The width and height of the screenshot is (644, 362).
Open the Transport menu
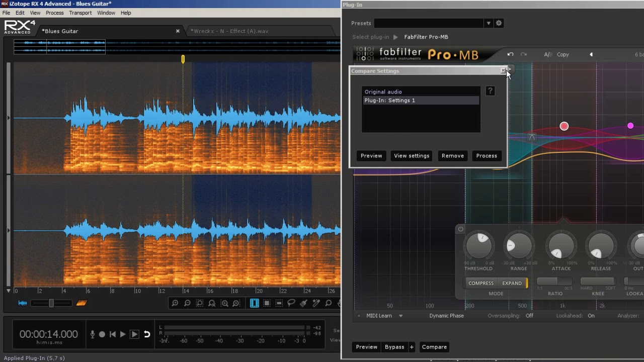pos(80,13)
